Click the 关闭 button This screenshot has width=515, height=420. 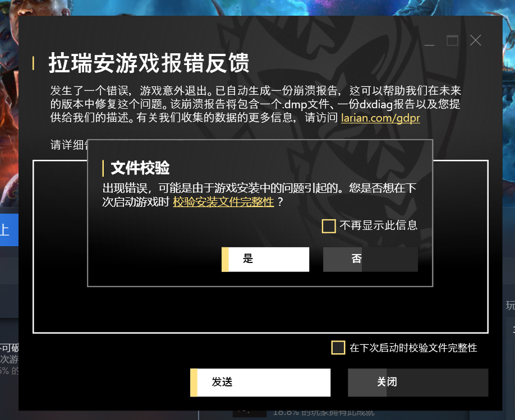point(418,382)
